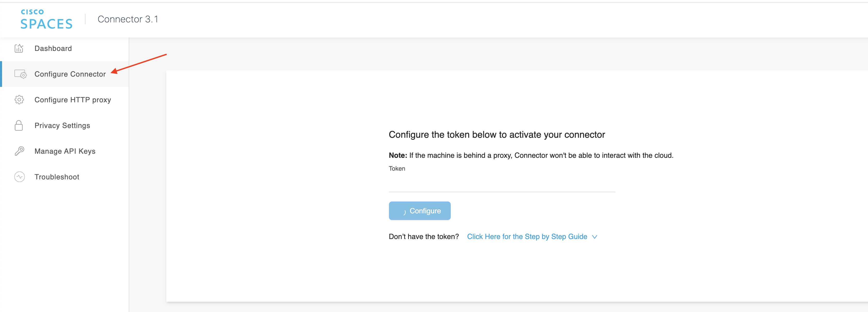Image resolution: width=868 pixels, height=312 pixels.
Task: Select Configure Connector in the sidebar
Action: [70, 74]
